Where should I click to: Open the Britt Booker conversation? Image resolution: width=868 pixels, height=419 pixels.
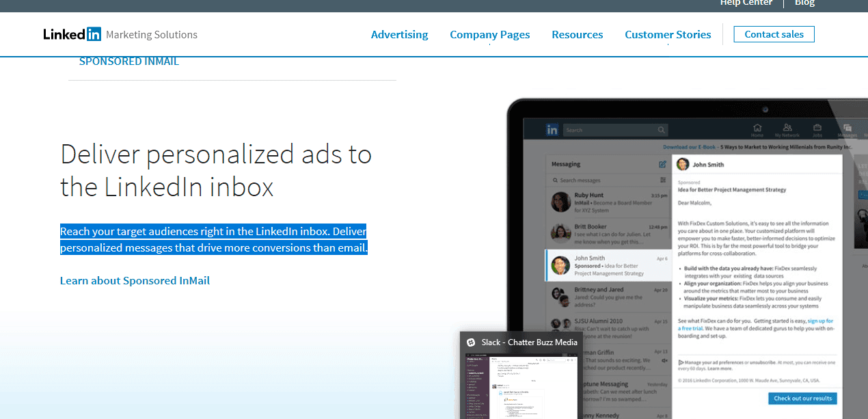(609, 232)
